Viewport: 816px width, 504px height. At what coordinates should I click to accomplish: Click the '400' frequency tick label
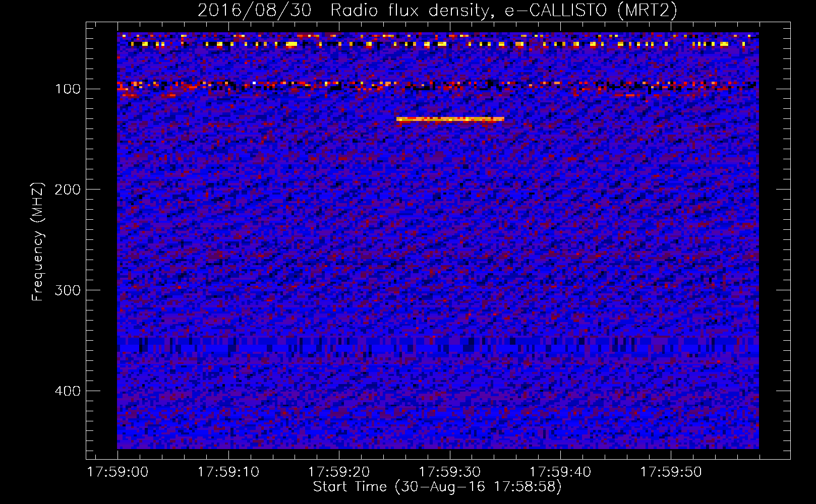point(68,391)
